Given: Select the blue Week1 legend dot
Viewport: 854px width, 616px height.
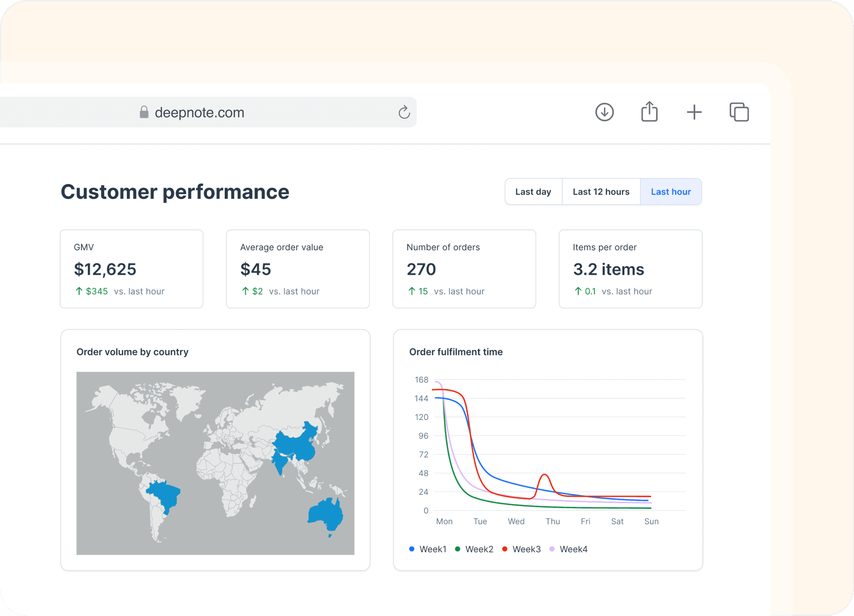Looking at the screenshot, I should coord(411,549).
